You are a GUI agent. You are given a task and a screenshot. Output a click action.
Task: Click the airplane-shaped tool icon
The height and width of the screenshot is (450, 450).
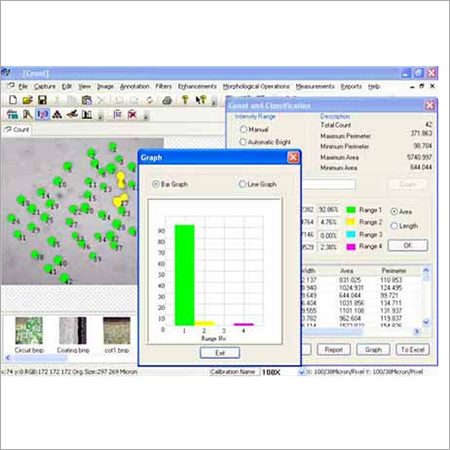coord(72,115)
